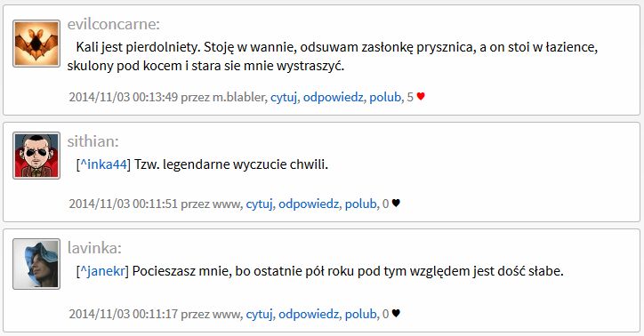Follow the ^inka44 mention link
Viewport: 644px width, 336px height.
point(103,164)
